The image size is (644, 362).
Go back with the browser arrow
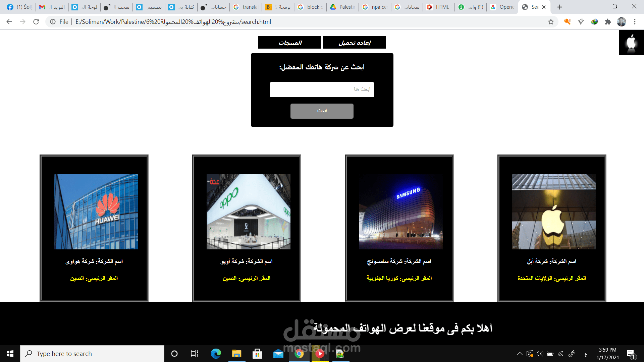(9, 22)
